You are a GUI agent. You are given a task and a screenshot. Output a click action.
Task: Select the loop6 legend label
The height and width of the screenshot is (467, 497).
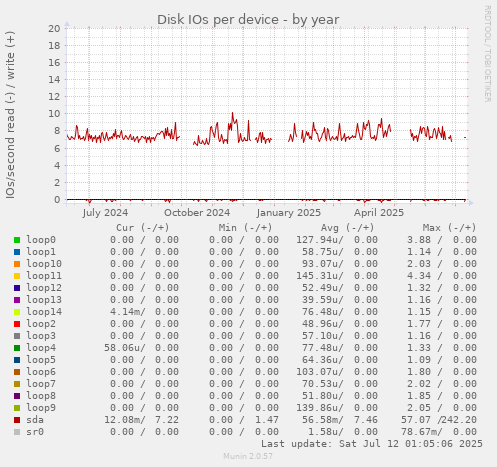point(41,372)
